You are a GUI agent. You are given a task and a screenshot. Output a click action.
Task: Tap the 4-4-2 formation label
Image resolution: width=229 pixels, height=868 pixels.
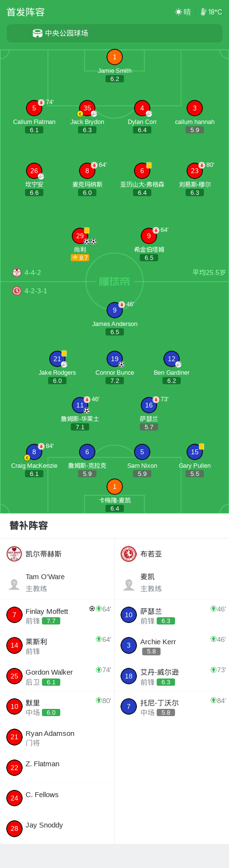(x=33, y=272)
